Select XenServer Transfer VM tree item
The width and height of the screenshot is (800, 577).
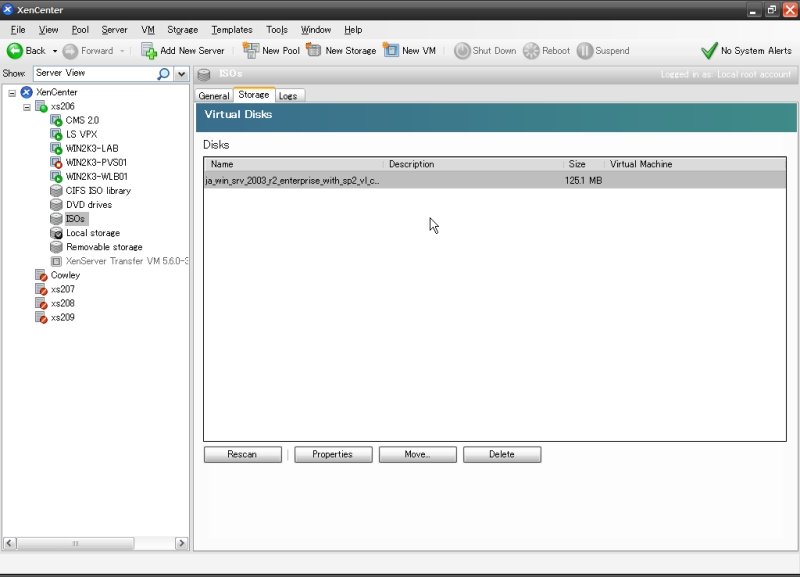click(x=127, y=261)
